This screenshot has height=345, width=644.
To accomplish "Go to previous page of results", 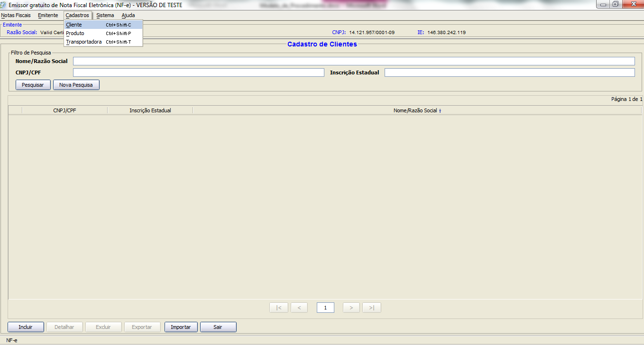I will tap(299, 308).
